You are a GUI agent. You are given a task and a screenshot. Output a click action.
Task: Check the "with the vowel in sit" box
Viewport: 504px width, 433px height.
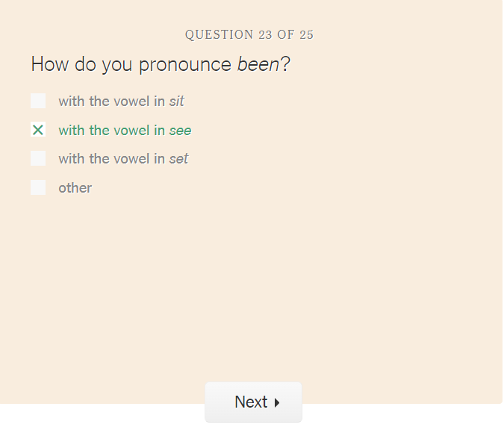click(38, 101)
